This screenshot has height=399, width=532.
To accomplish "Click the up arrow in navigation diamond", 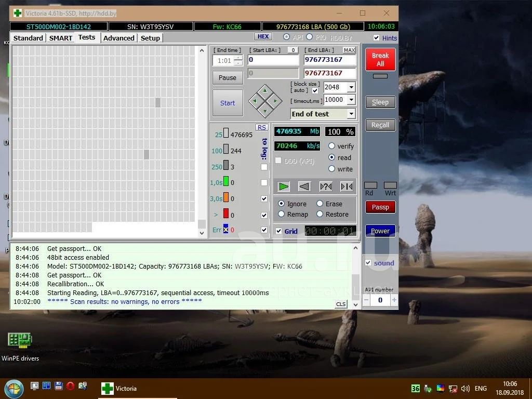I will pos(265,91).
